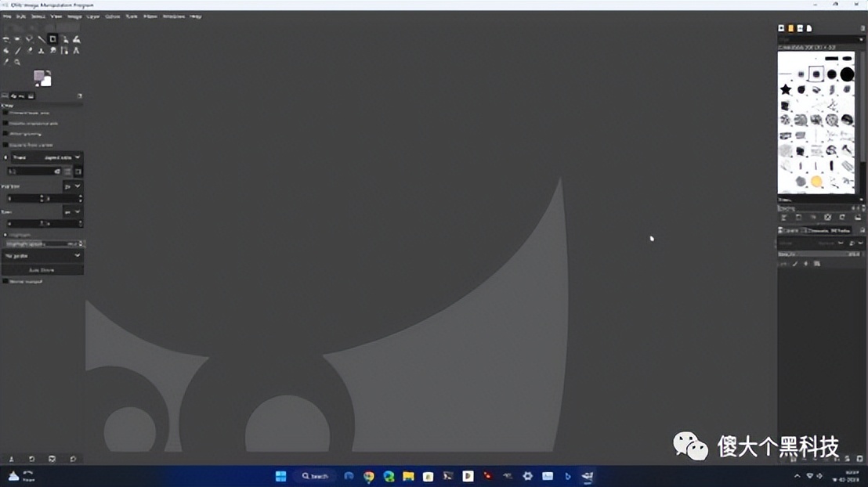Open the Colors menu
868x487 pixels.
click(113, 16)
